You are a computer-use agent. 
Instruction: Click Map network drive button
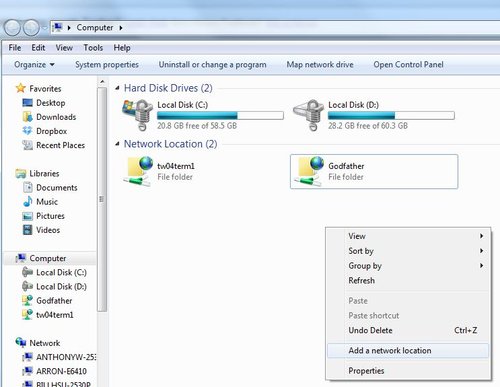pyautogui.click(x=320, y=64)
